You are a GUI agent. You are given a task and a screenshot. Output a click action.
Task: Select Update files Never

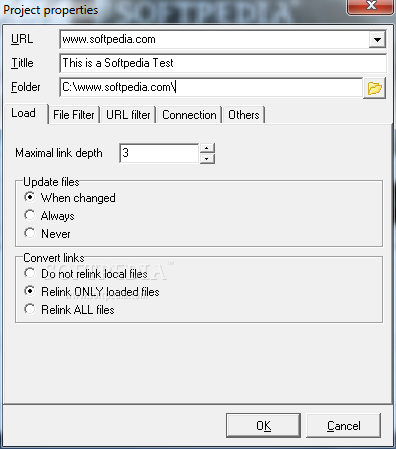(x=47, y=234)
